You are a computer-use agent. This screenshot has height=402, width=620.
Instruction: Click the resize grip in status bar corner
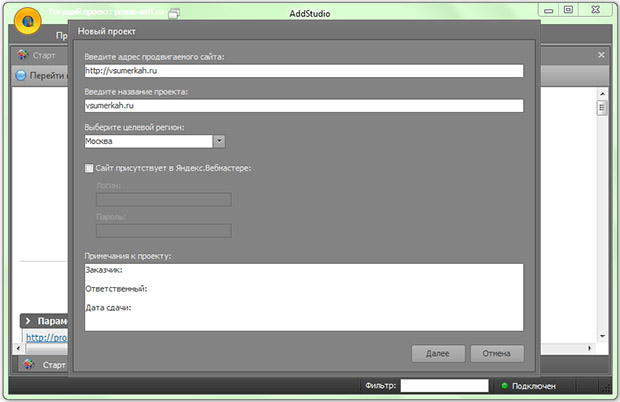(606, 389)
